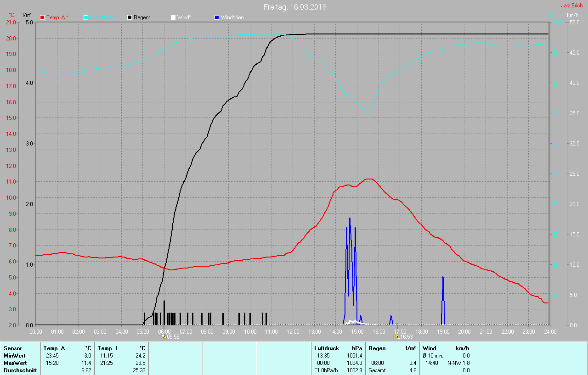
Task: Click the 'Sensor' header in the table
Action: click(12, 348)
